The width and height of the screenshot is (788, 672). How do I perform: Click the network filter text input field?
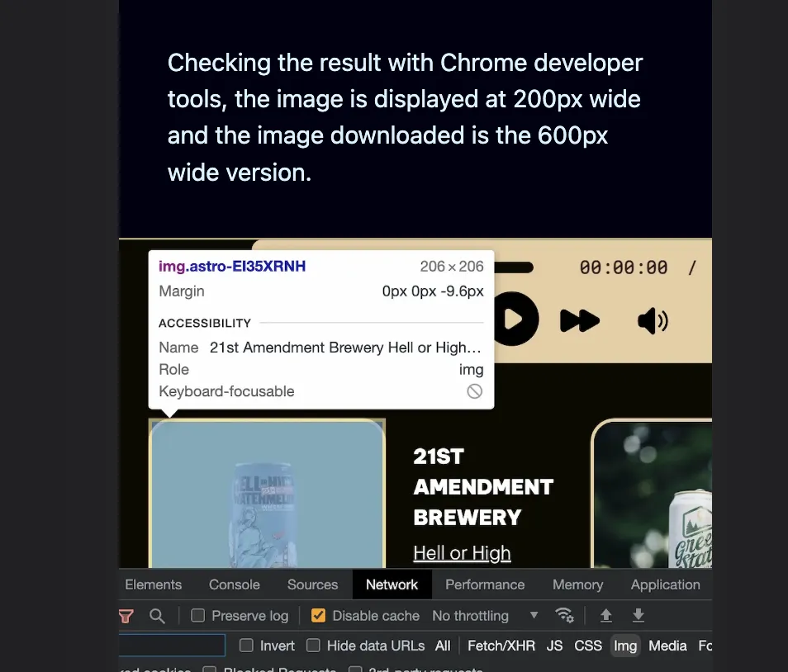coord(169,645)
